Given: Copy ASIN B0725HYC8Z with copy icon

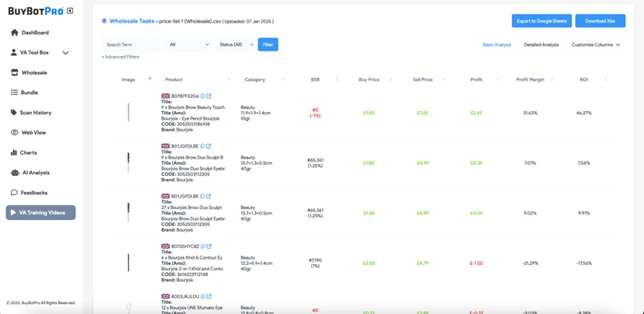Looking at the screenshot, I should (x=203, y=246).
